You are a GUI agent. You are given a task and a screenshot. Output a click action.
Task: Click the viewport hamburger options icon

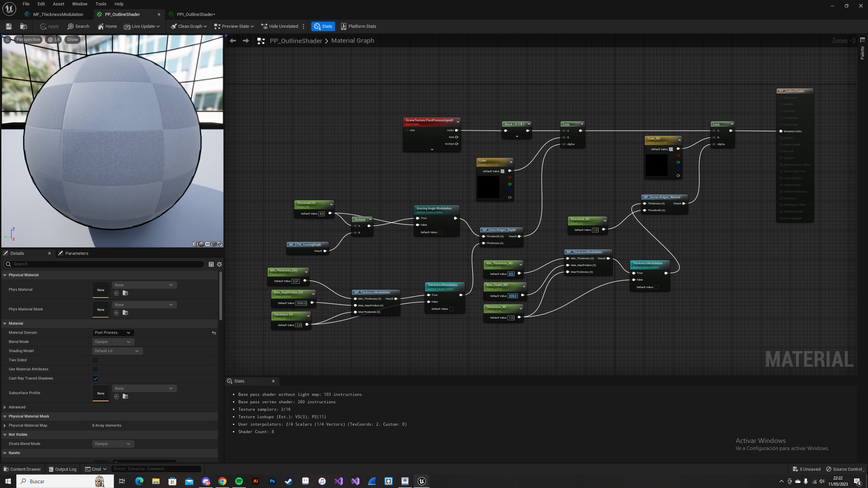coord(7,40)
